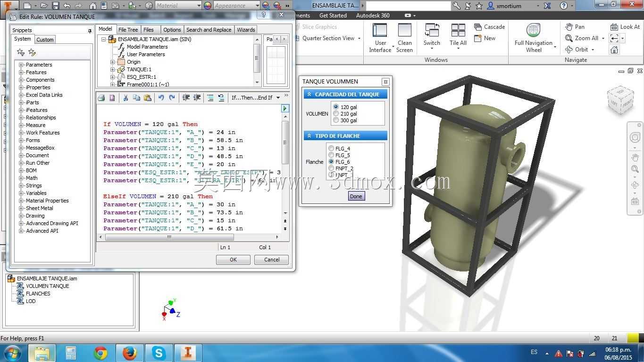Open the Wizards tab
644x362 pixels.
(246, 30)
